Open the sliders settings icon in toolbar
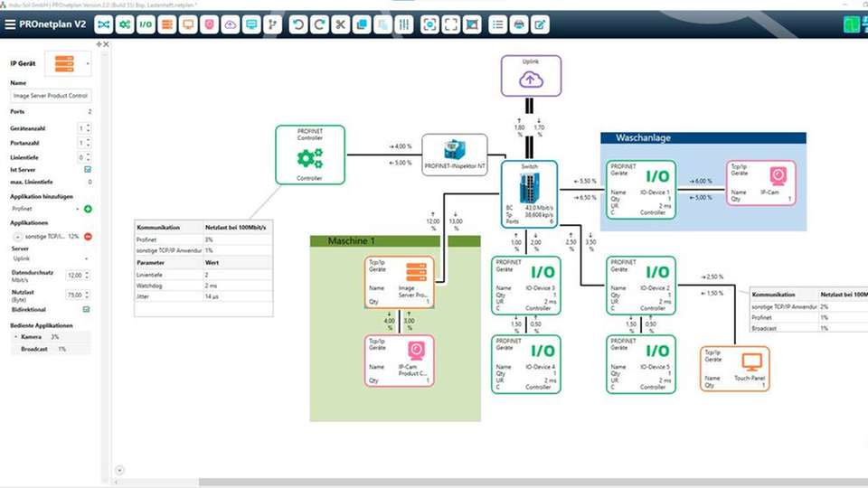 [404, 24]
